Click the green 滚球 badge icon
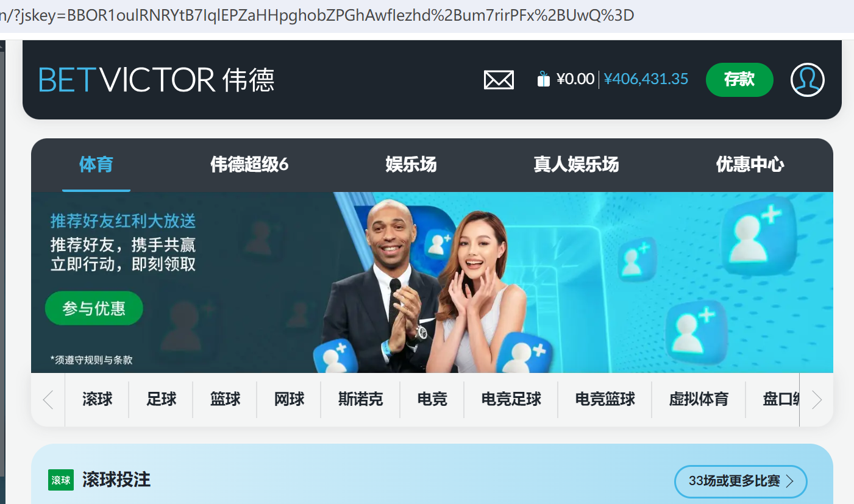This screenshot has width=854, height=504. pos(61,480)
